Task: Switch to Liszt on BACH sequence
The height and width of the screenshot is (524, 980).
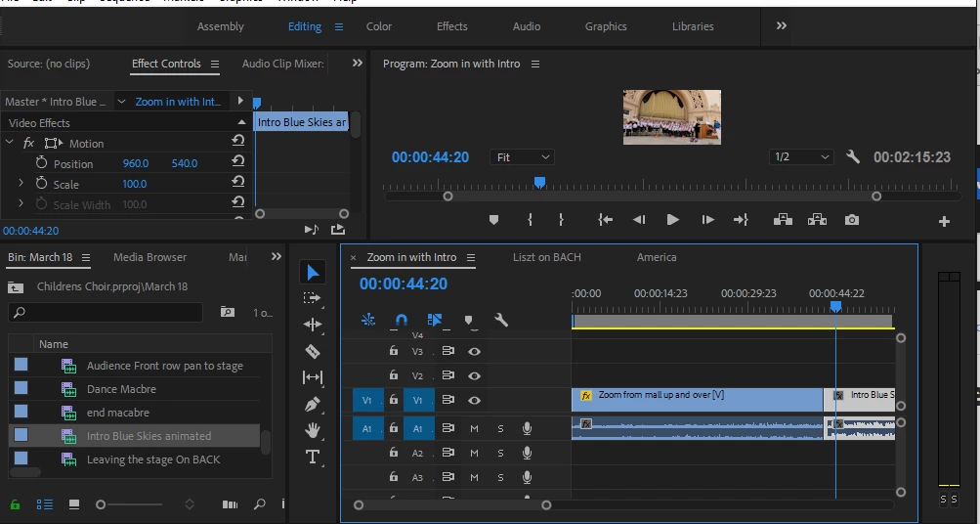Action: tap(547, 257)
